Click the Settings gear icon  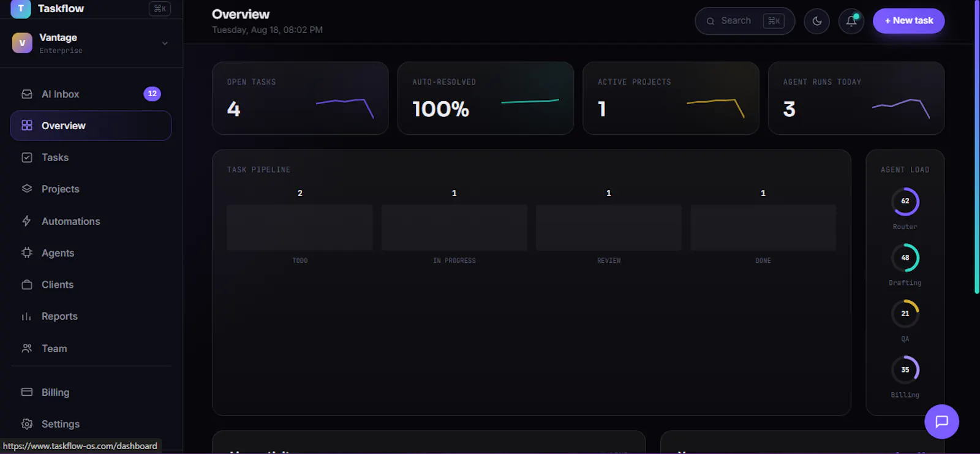(x=27, y=424)
